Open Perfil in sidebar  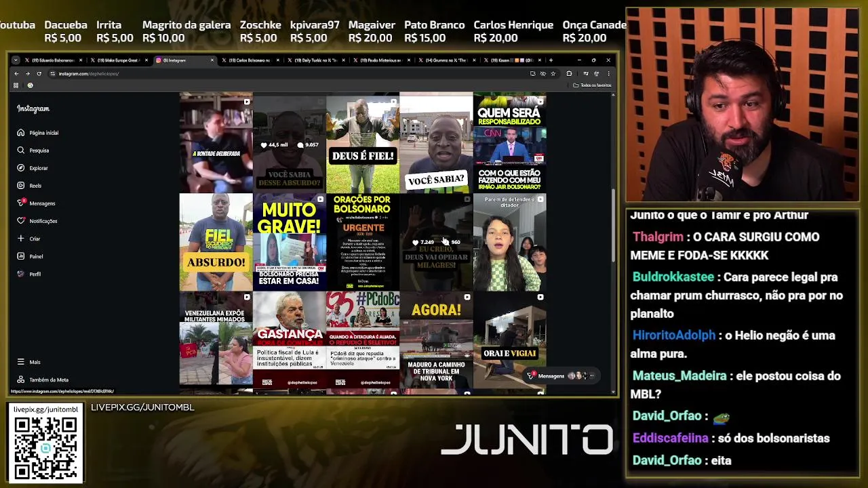point(28,274)
